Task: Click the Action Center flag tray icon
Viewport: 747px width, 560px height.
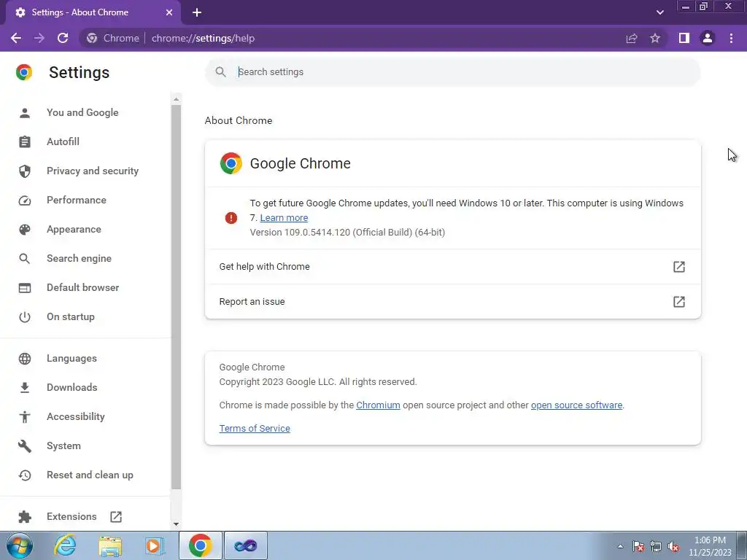Action: (x=638, y=547)
